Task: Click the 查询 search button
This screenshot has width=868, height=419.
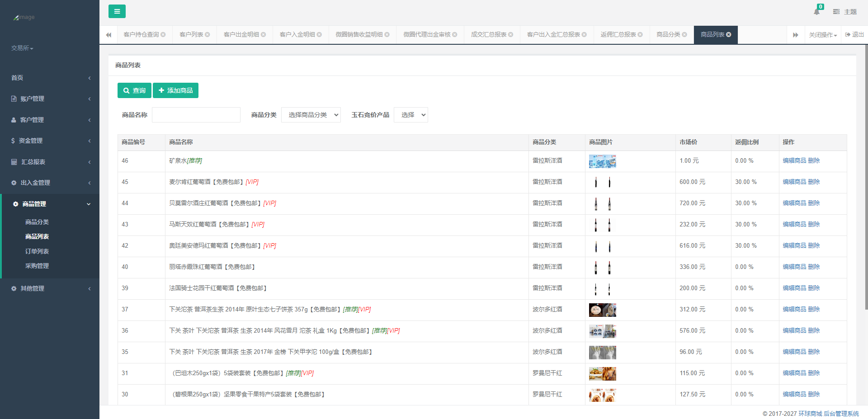Action: click(134, 90)
